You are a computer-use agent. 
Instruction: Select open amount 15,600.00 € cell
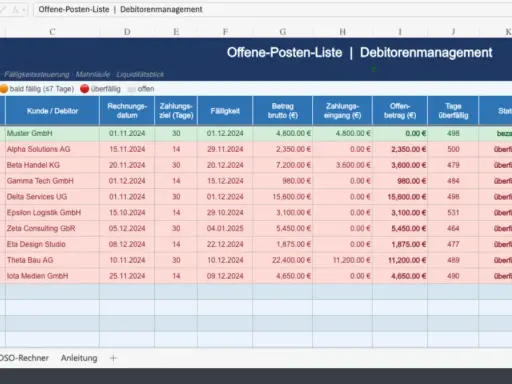coord(400,197)
